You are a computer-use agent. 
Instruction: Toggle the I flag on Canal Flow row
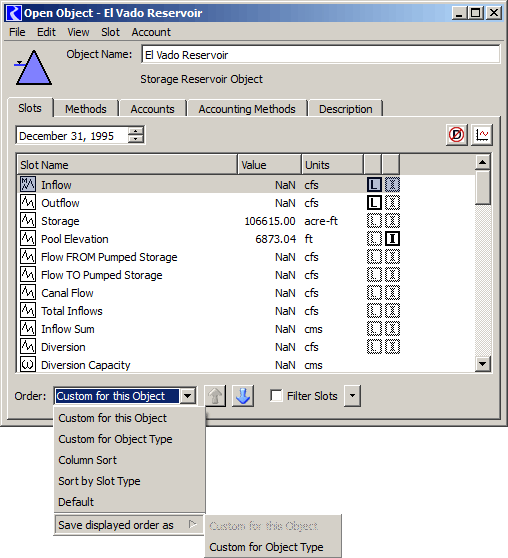click(x=392, y=293)
